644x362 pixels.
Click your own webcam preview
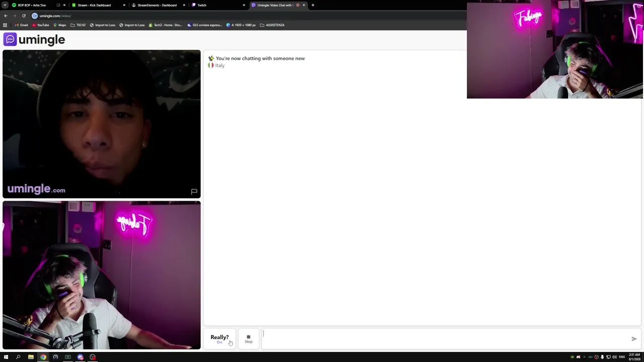point(102,275)
